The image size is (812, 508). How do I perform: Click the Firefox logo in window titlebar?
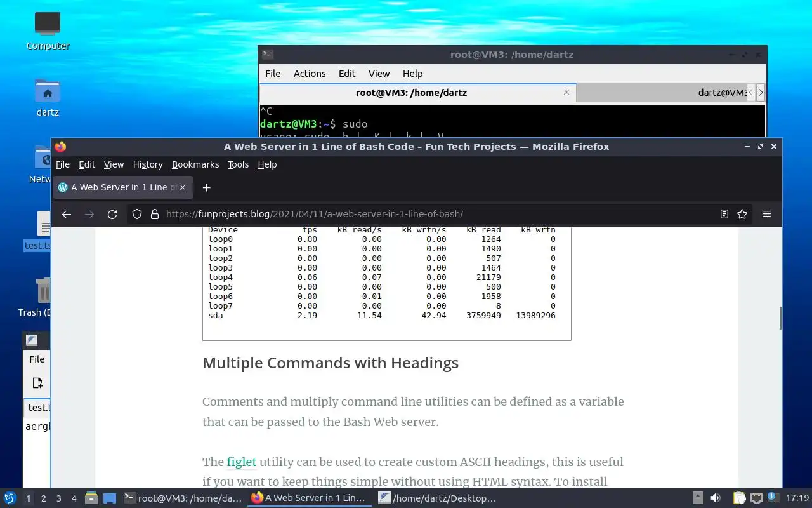click(x=60, y=147)
